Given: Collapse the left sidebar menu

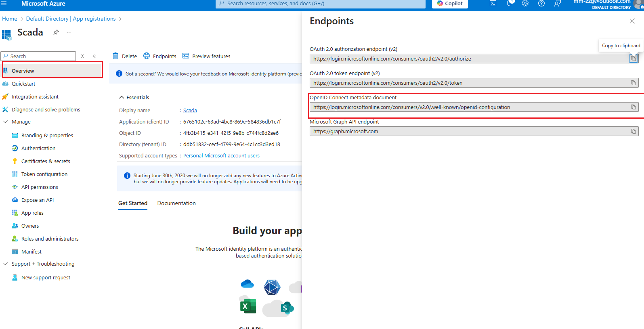Looking at the screenshot, I should [x=94, y=57].
